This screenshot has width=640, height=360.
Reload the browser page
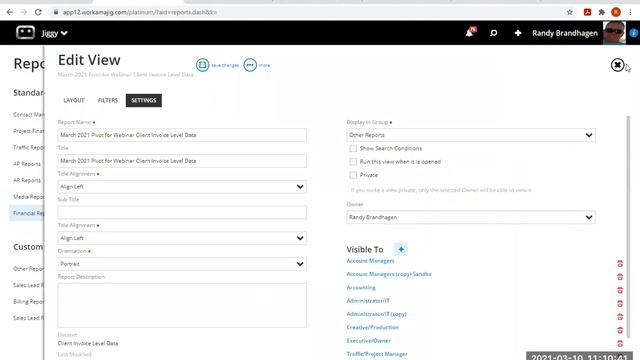38,12
